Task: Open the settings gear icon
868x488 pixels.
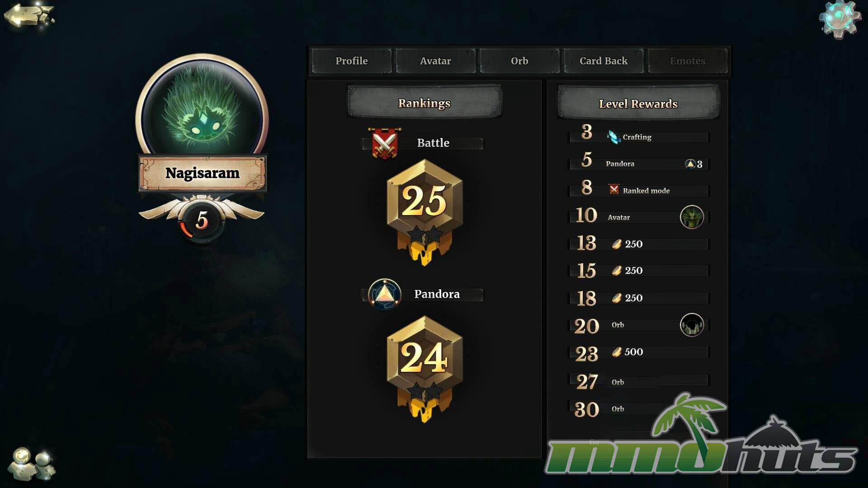Action: coord(840,19)
